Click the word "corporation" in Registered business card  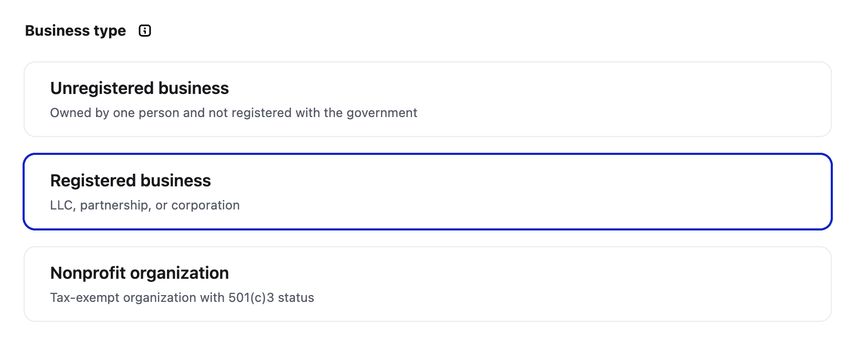pyautogui.click(x=206, y=205)
